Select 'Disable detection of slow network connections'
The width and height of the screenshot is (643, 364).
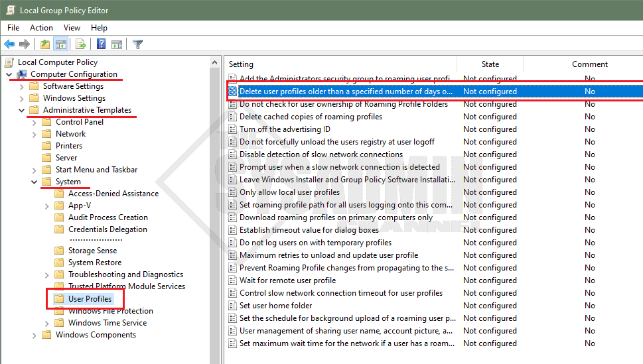click(x=321, y=154)
